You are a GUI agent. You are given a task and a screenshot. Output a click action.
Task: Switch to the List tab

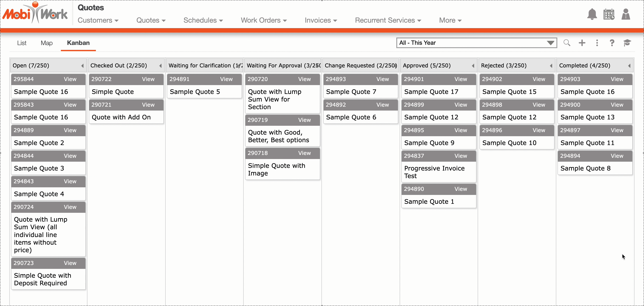[x=22, y=43]
